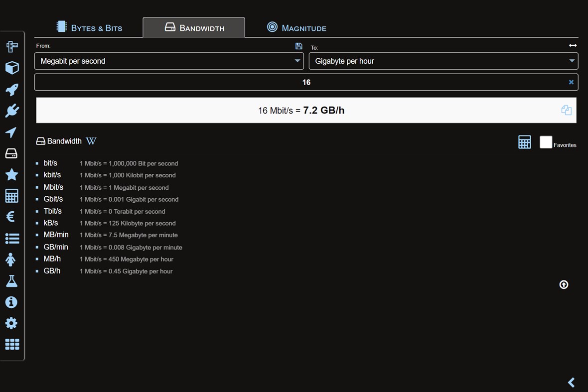
Task: Open the navigation arrow category in sidebar
Action: [x=11, y=132]
